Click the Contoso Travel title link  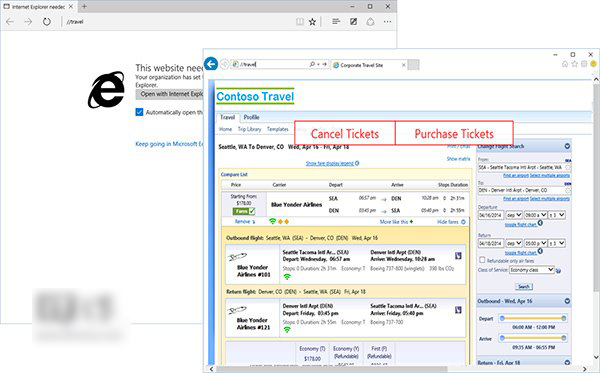tap(255, 96)
